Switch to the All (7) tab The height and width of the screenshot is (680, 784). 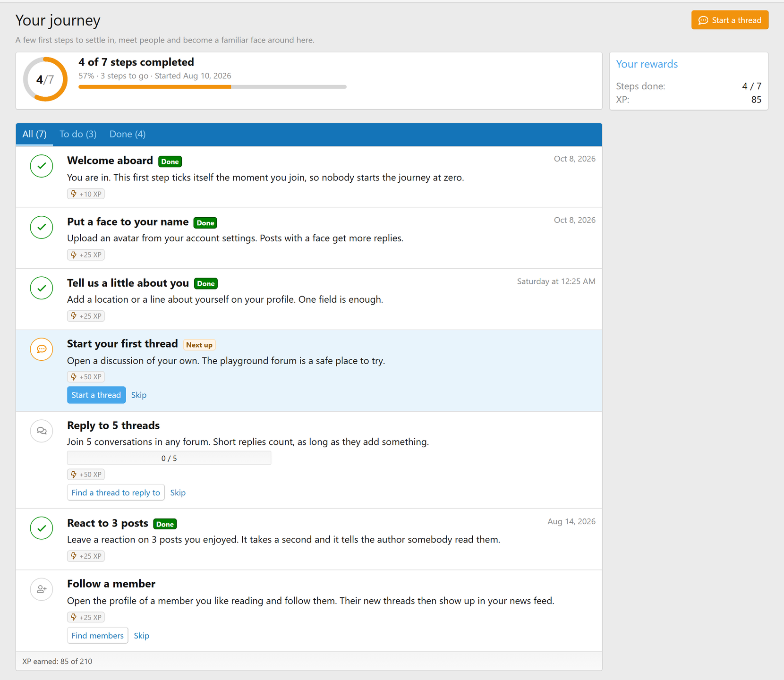click(x=34, y=134)
